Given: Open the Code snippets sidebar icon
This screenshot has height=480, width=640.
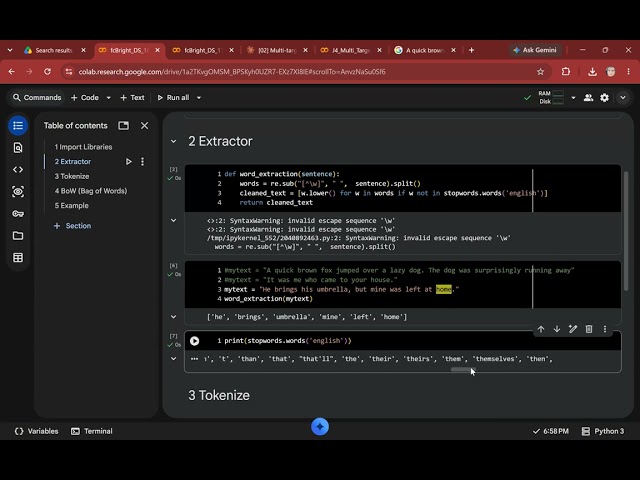Looking at the screenshot, I should click(x=18, y=169).
